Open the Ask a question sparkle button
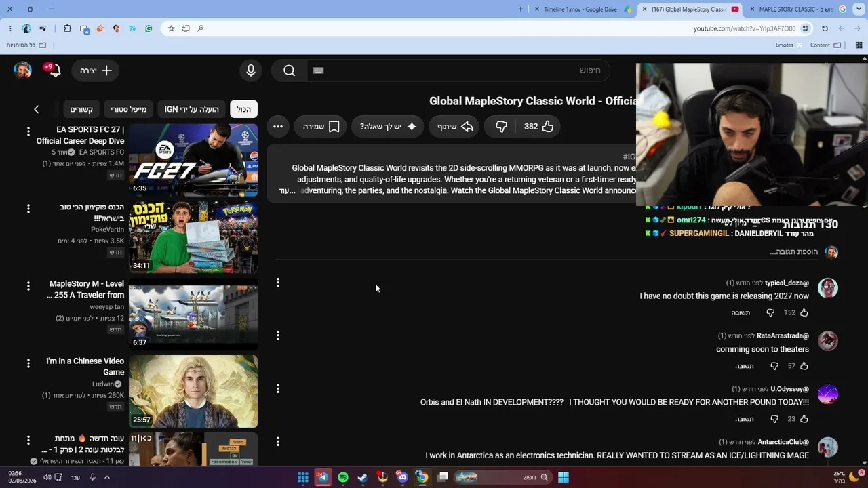 pos(389,127)
